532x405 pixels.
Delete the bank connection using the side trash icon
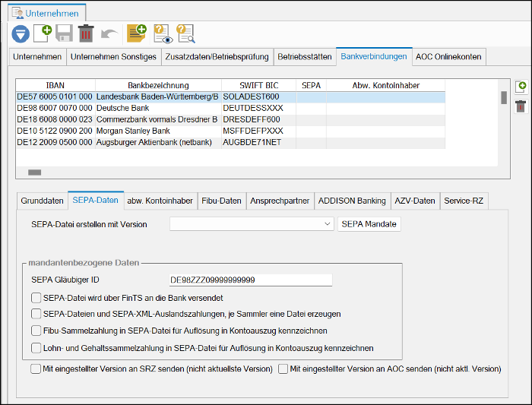521,106
